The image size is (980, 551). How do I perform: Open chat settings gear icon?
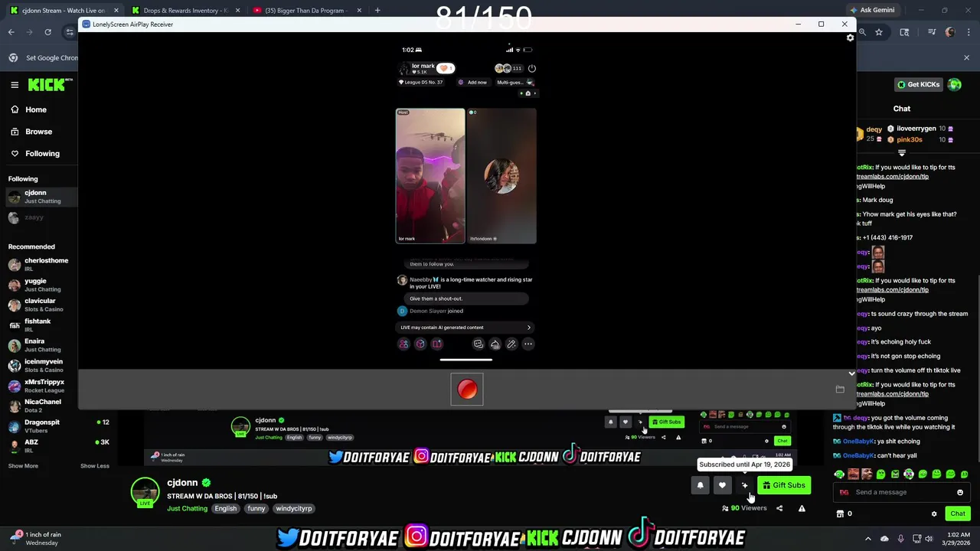(x=934, y=514)
